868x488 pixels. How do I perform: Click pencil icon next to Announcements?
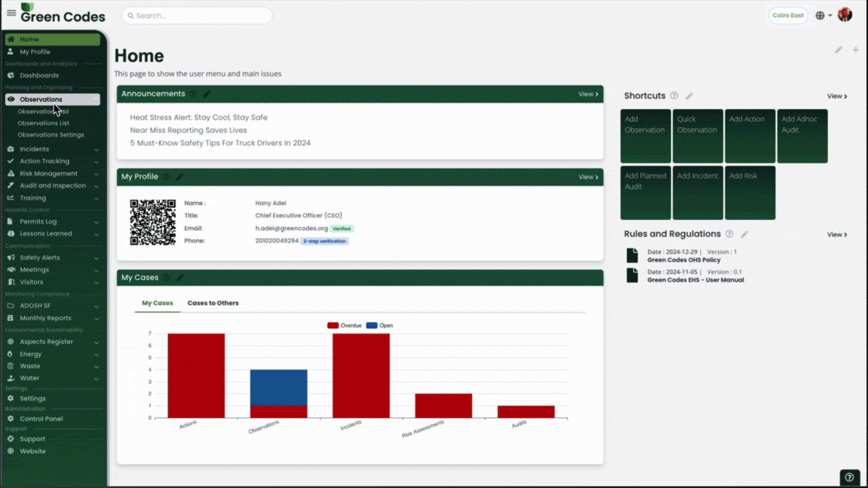(x=207, y=94)
